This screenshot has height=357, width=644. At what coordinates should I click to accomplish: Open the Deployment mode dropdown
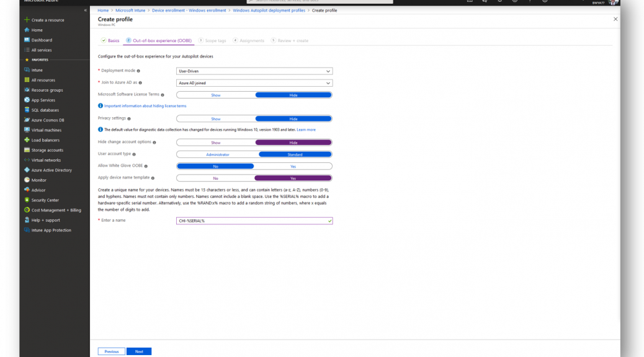pyautogui.click(x=254, y=71)
